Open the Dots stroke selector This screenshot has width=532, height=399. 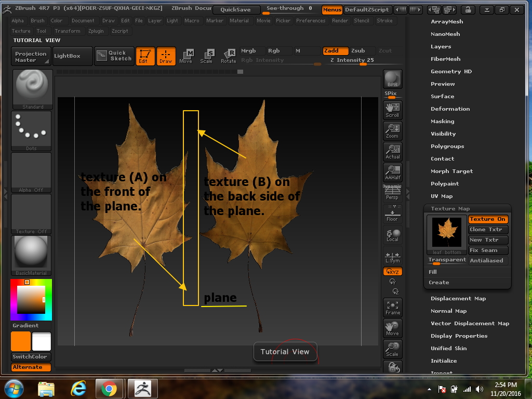pyautogui.click(x=31, y=131)
